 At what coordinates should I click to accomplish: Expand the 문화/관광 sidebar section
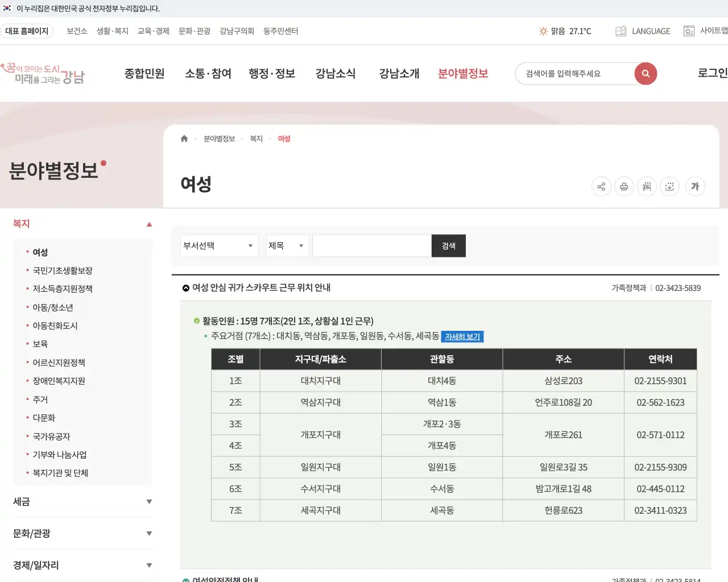149,534
